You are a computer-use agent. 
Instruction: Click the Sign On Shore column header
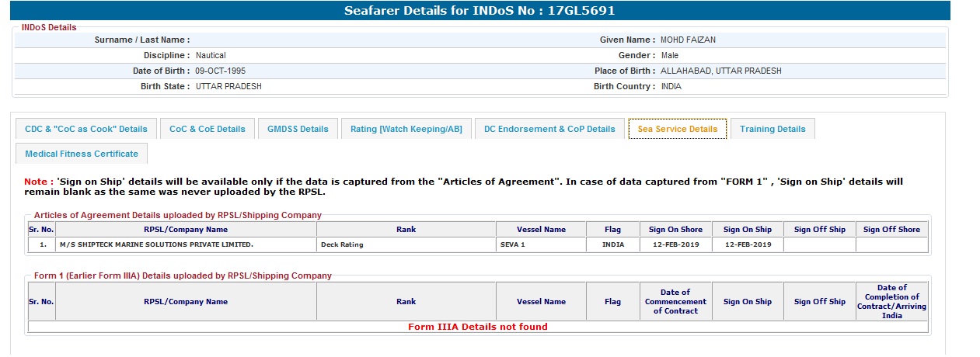click(675, 229)
